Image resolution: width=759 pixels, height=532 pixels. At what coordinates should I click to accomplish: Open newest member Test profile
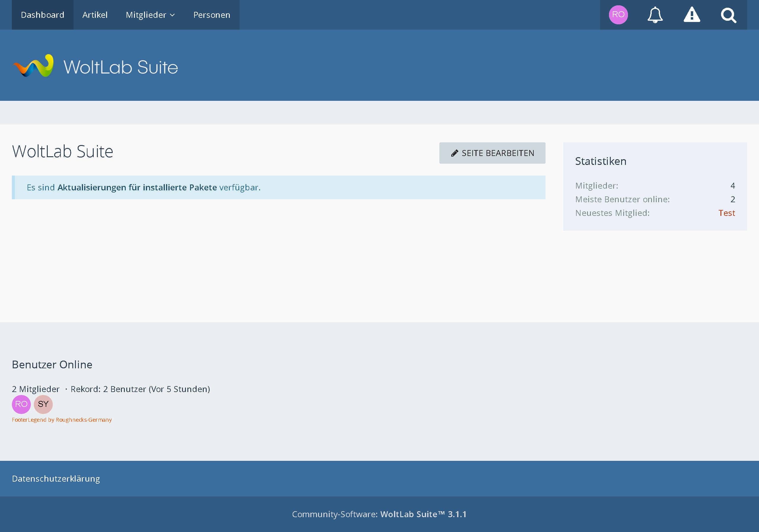coord(727,213)
